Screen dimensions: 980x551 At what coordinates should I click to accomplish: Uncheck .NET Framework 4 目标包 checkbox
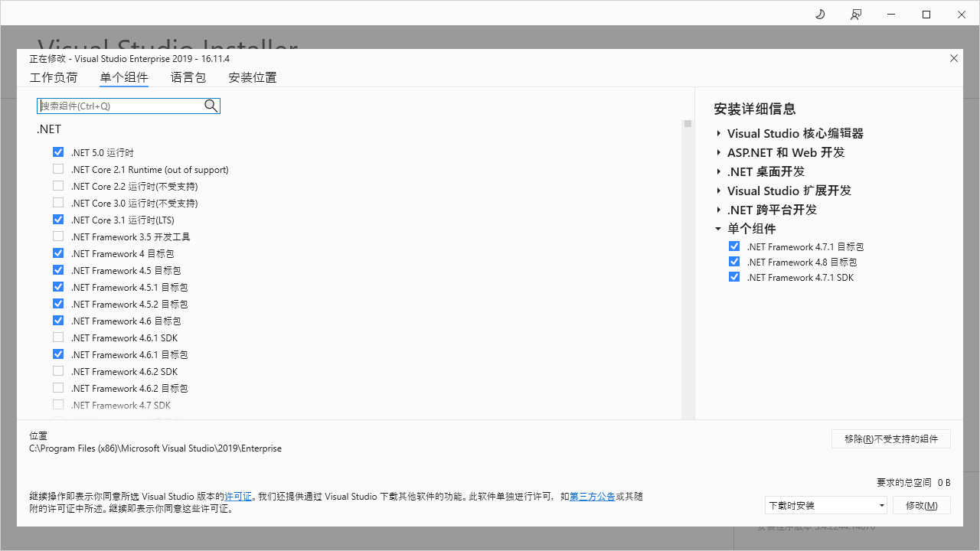(58, 253)
